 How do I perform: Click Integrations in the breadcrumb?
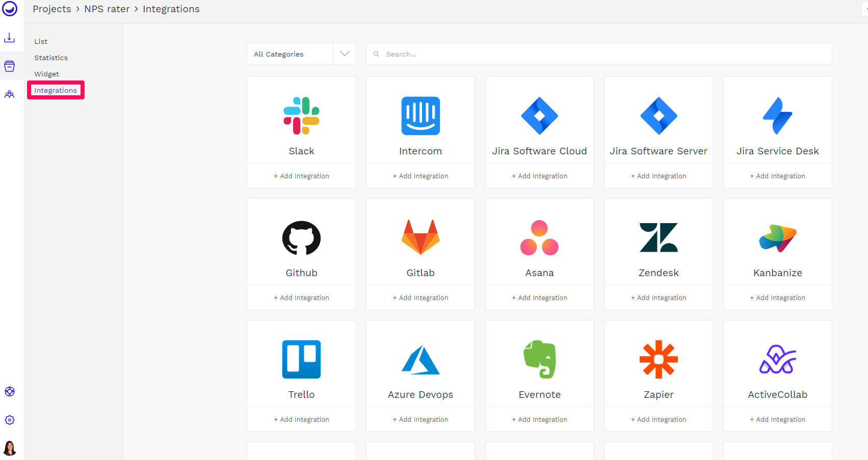pyautogui.click(x=171, y=9)
